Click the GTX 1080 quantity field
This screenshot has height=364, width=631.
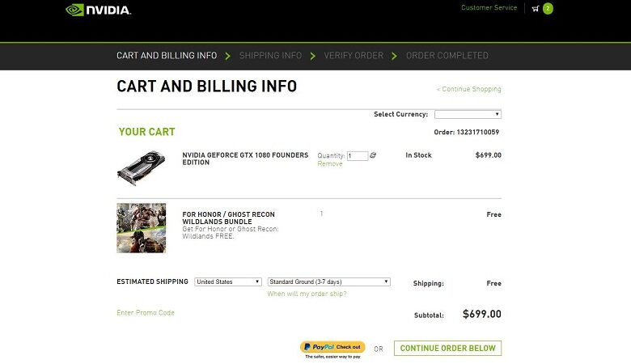pyautogui.click(x=358, y=155)
